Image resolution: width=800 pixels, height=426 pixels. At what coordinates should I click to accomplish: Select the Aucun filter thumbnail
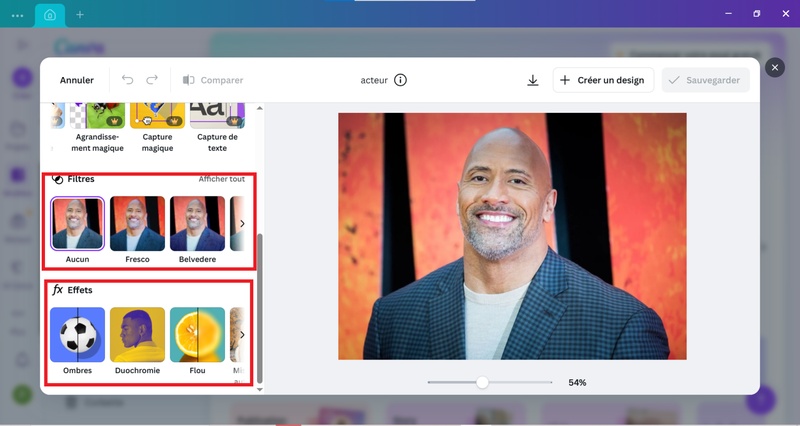pos(77,223)
